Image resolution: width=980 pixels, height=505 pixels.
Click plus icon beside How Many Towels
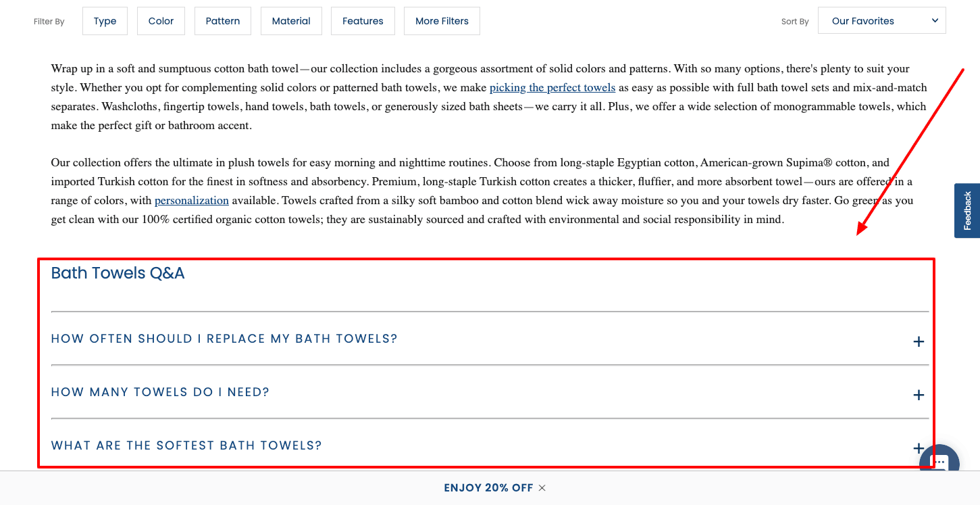pos(919,395)
